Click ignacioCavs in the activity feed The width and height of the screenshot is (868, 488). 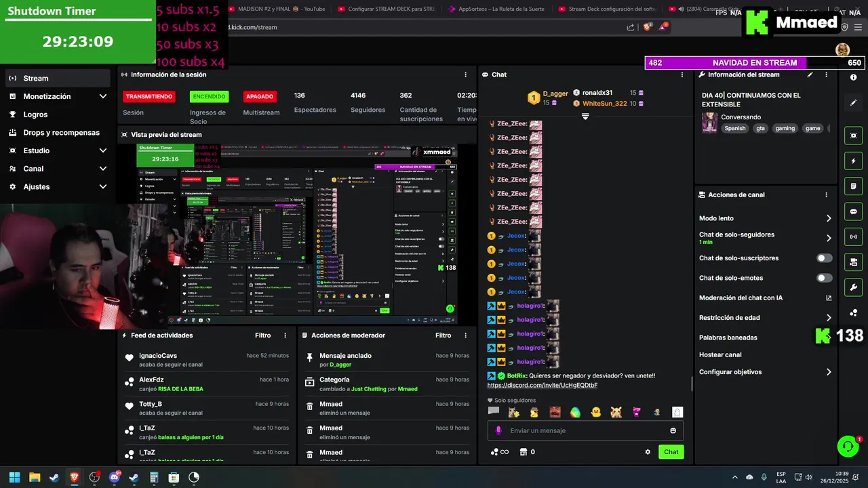[x=158, y=356]
